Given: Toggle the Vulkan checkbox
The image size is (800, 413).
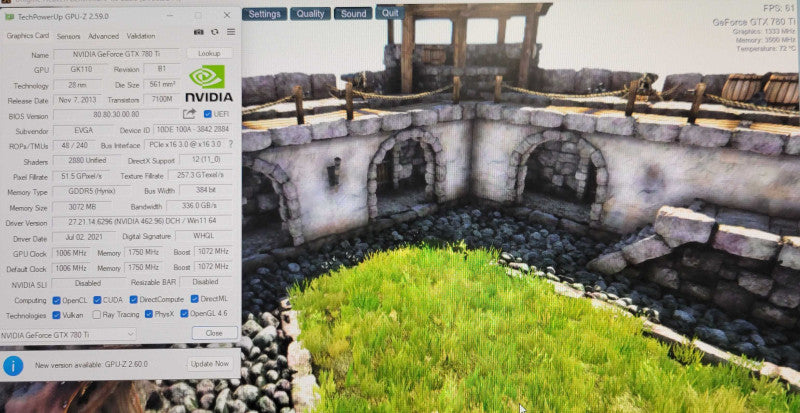Looking at the screenshot, I should point(56,315).
